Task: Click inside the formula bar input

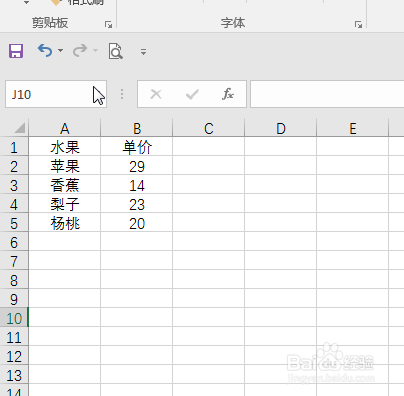Action: coord(327,94)
